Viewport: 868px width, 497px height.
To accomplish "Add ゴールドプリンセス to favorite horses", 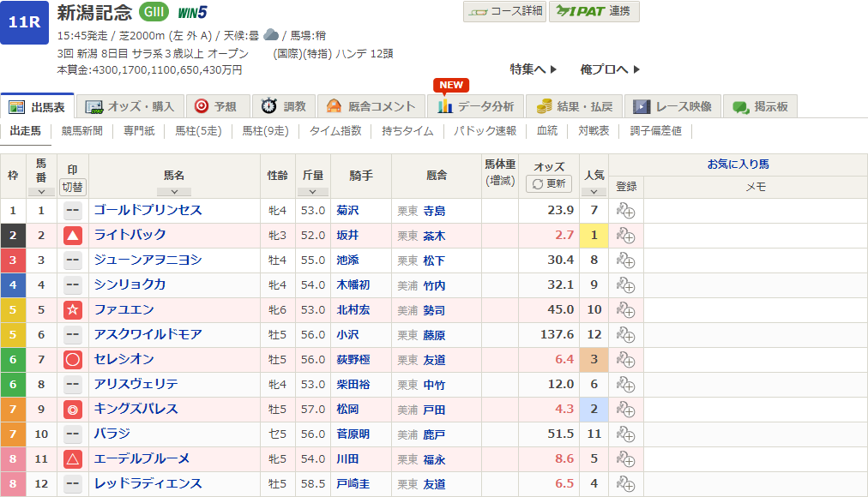I will click(x=625, y=211).
